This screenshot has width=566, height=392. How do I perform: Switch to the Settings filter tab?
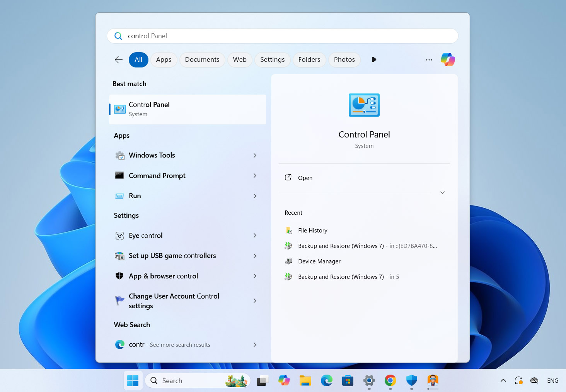273,60
